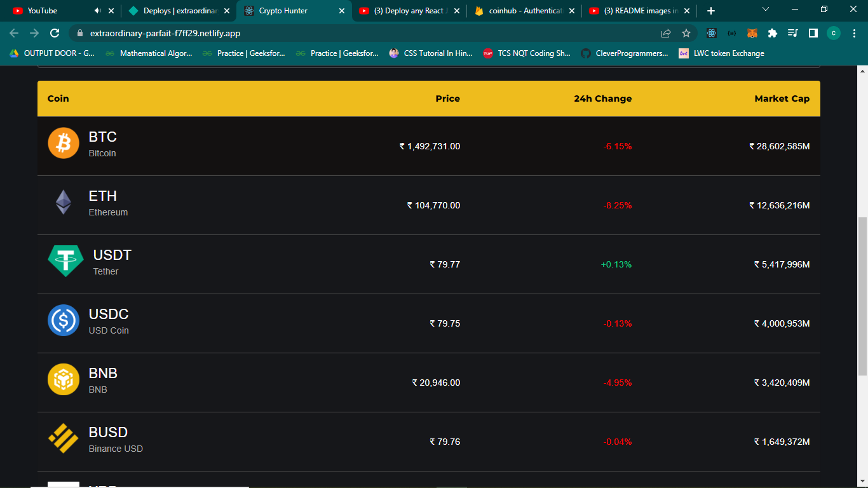Click the USD Coin logo
This screenshot has height=488, width=868.
tap(64, 320)
